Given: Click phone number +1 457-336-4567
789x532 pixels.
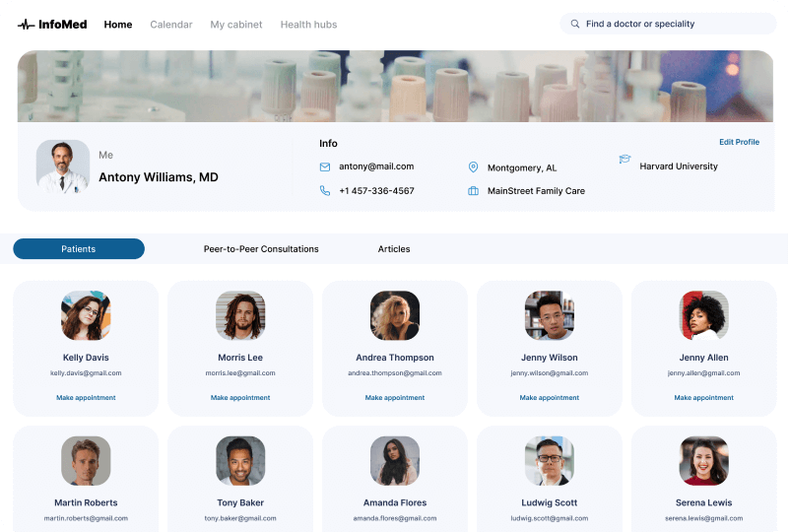Looking at the screenshot, I should (376, 191).
